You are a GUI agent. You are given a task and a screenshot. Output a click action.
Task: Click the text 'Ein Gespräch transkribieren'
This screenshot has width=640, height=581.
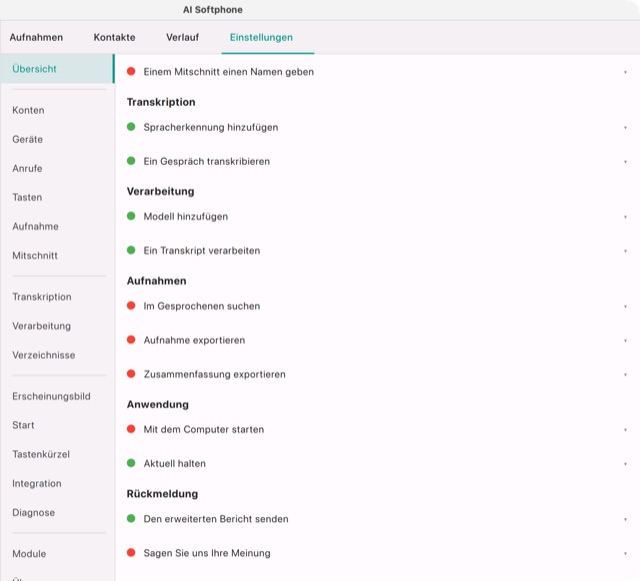207,161
